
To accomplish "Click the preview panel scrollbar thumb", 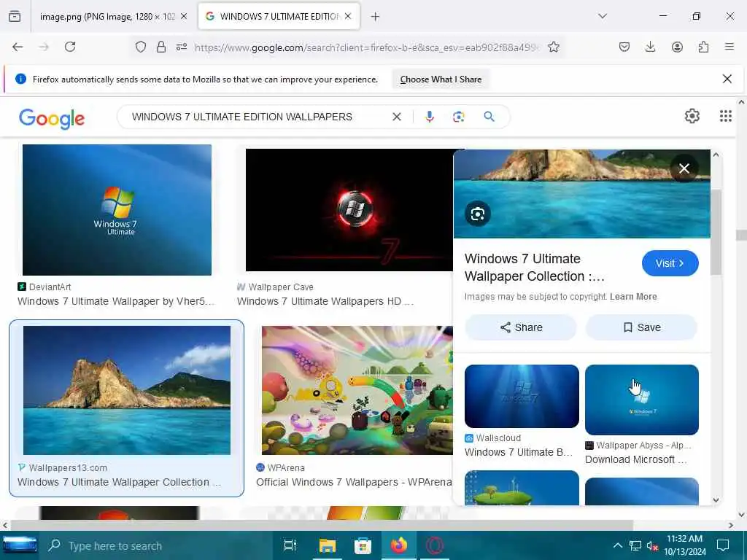I will click(716, 232).
